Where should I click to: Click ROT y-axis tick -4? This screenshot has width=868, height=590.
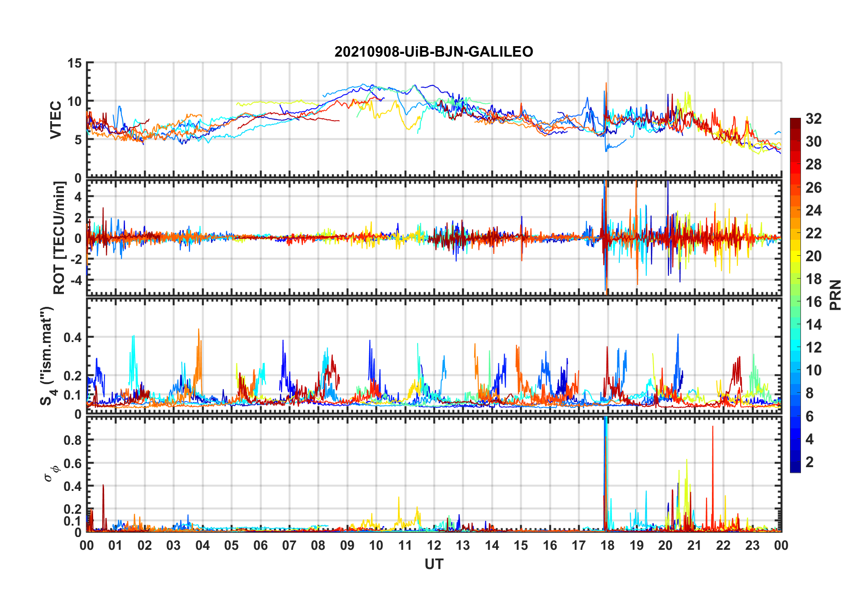tap(77, 279)
